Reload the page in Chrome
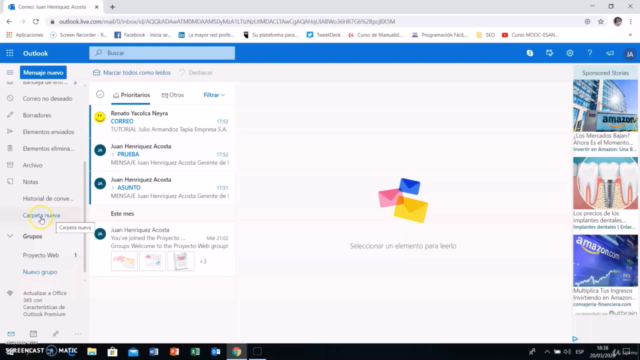This screenshot has width=640, height=360. coord(36,22)
